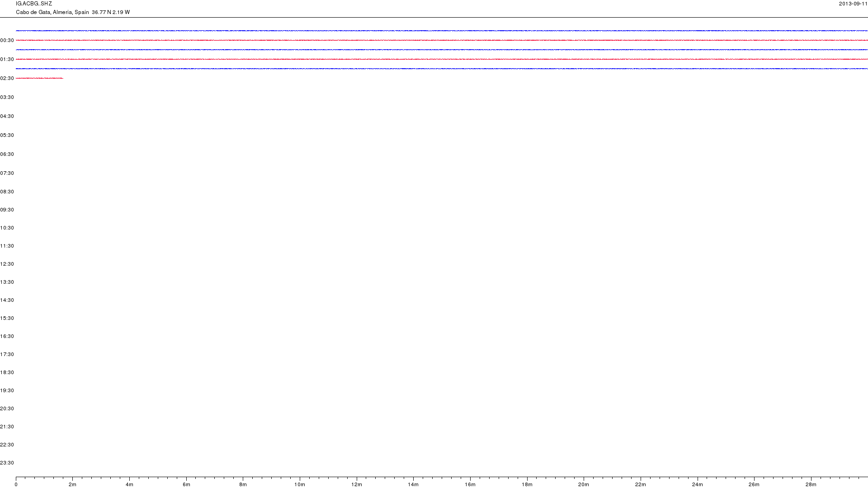Screen dimensions: 868x488
Task: Click the blue trace between 01:30 and 02:30
Action: click(x=442, y=69)
